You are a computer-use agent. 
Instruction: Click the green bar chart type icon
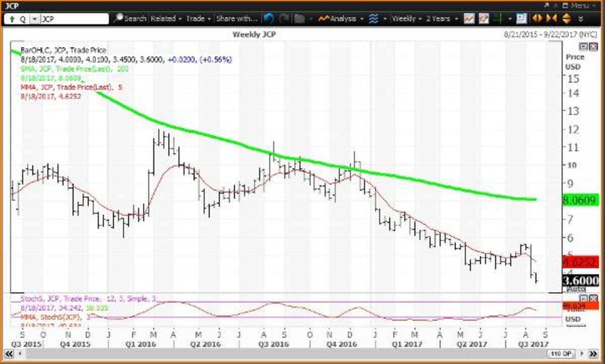500,19
